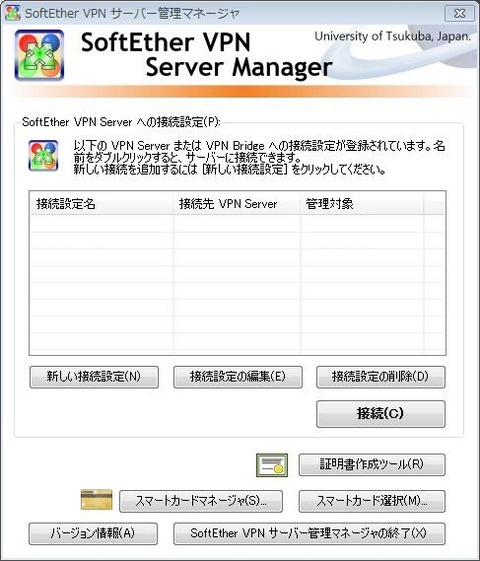Open スマートカードマネージャ(S)...
This screenshot has height=561, width=480.
point(201,501)
